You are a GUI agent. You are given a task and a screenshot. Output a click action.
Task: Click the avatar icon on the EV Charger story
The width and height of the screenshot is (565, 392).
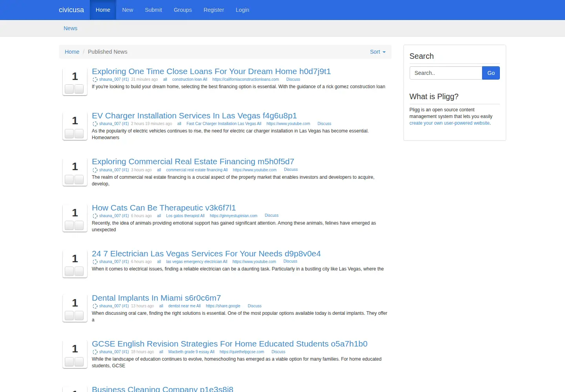pyautogui.click(x=95, y=124)
